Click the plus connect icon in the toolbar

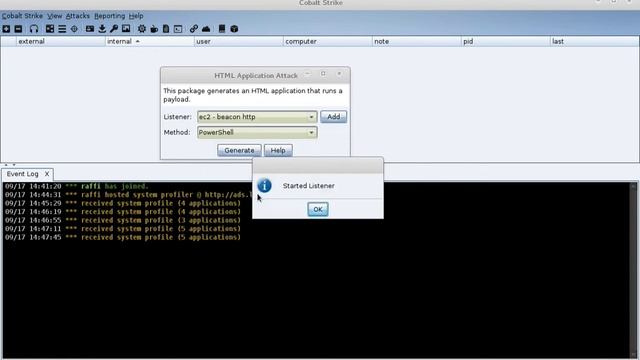coord(6,29)
